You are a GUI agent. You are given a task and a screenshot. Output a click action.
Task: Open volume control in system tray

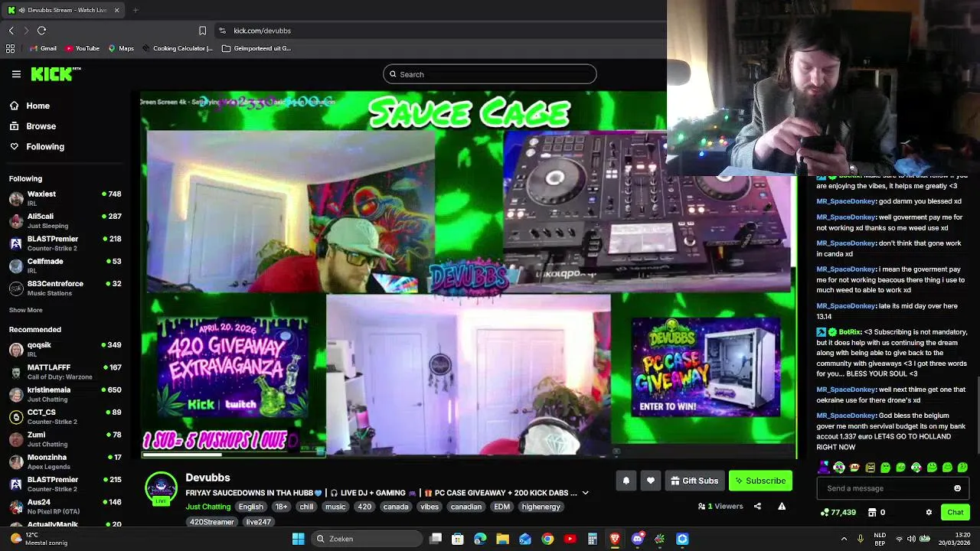click(x=911, y=539)
